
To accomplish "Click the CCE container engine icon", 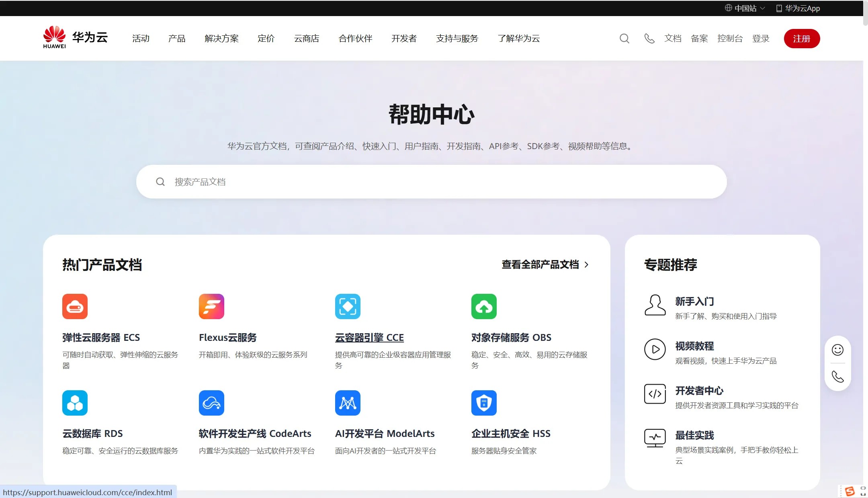I will coord(348,306).
